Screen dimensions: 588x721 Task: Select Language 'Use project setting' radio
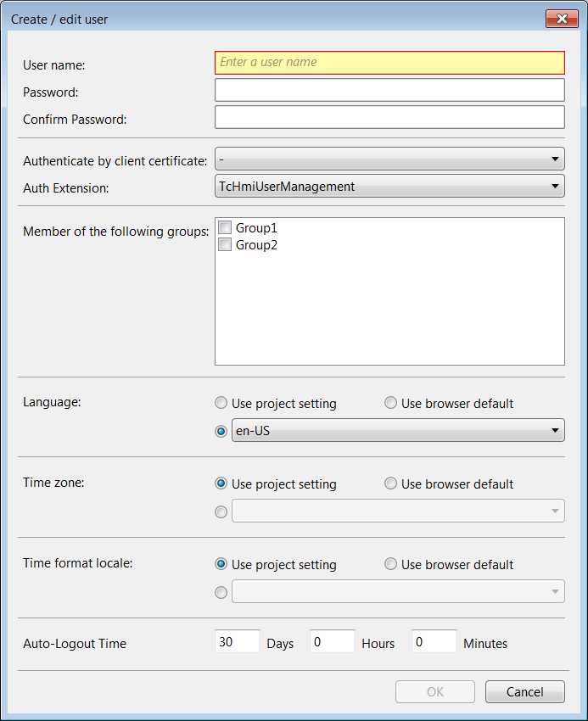coord(221,403)
